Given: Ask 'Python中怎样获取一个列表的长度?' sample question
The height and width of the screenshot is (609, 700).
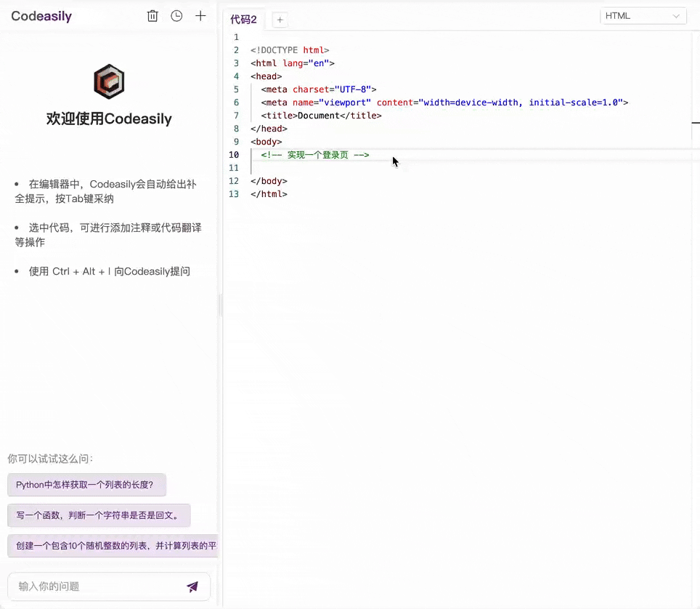Looking at the screenshot, I should 86,485.
